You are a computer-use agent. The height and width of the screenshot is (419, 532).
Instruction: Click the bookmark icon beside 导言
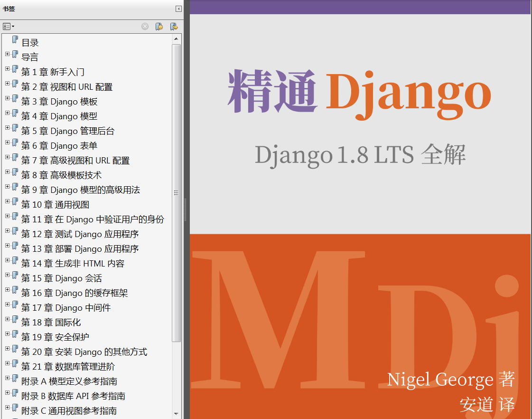click(15, 54)
